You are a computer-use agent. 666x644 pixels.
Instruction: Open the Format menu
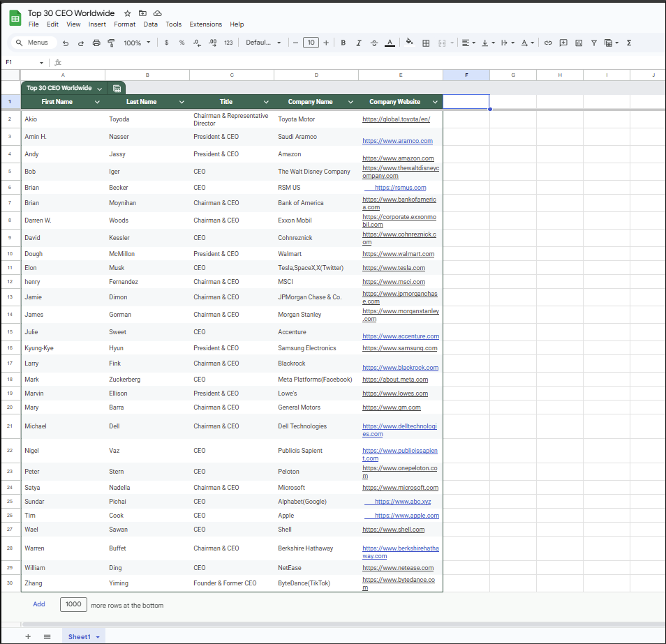pyautogui.click(x=124, y=24)
